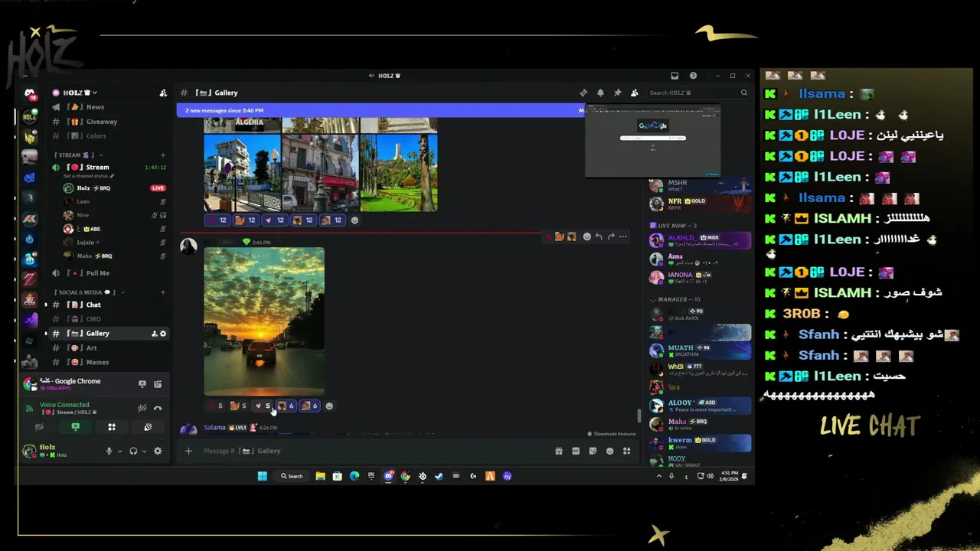Forward the hovered message
The width and height of the screenshot is (980, 551).
[x=611, y=236]
